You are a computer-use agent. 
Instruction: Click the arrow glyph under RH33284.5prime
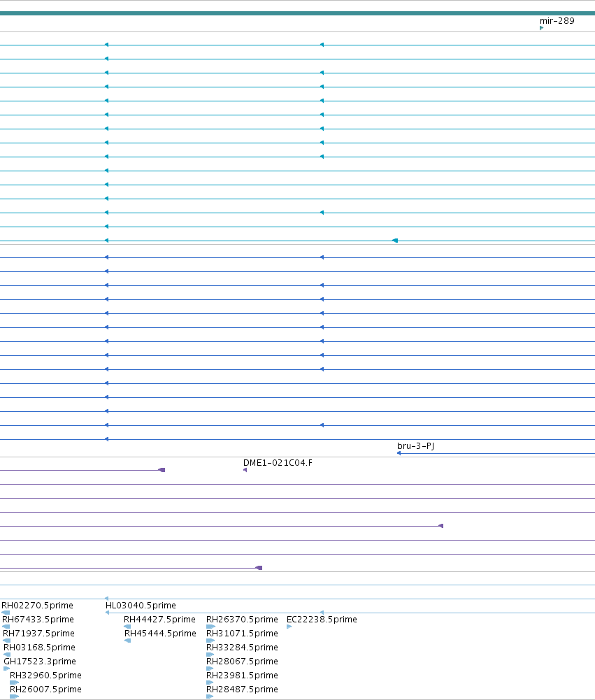click(210, 655)
